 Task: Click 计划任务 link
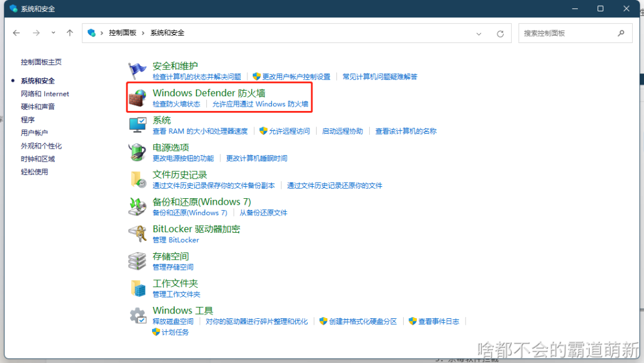pyautogui.click(x=175, y=332)
